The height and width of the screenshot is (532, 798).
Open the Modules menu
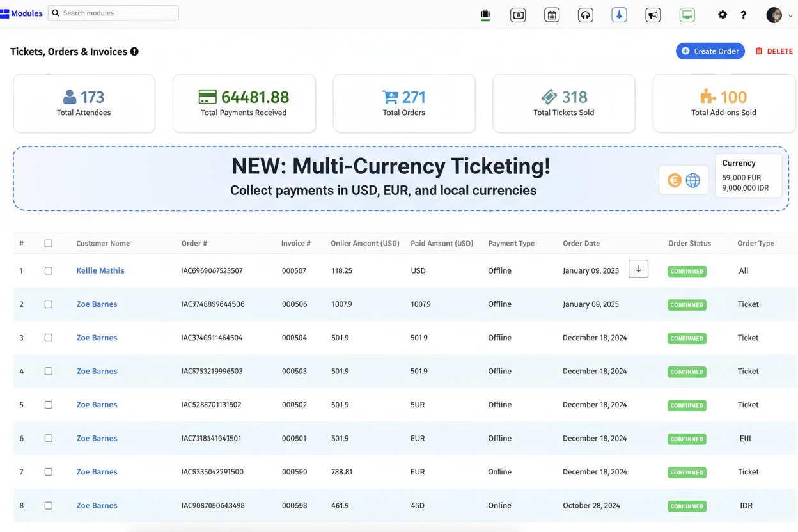22,13
